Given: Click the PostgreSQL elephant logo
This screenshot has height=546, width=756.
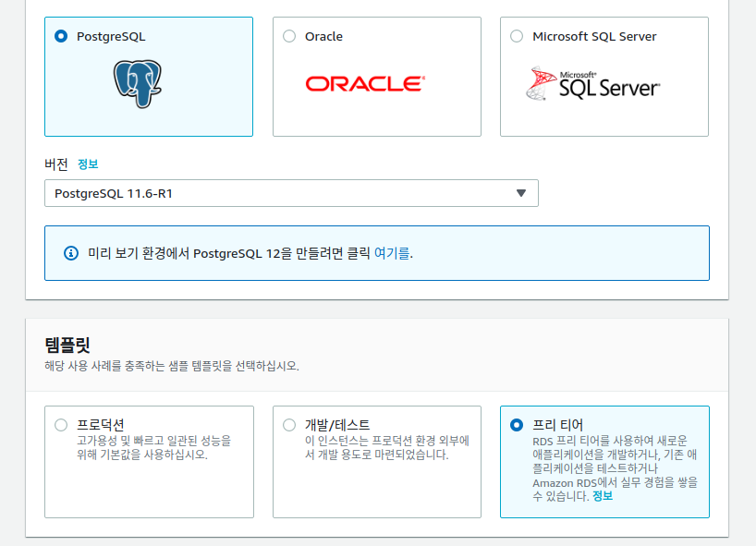Looking at the screenshot, I should pyautogui.click(x=138, y=84).
